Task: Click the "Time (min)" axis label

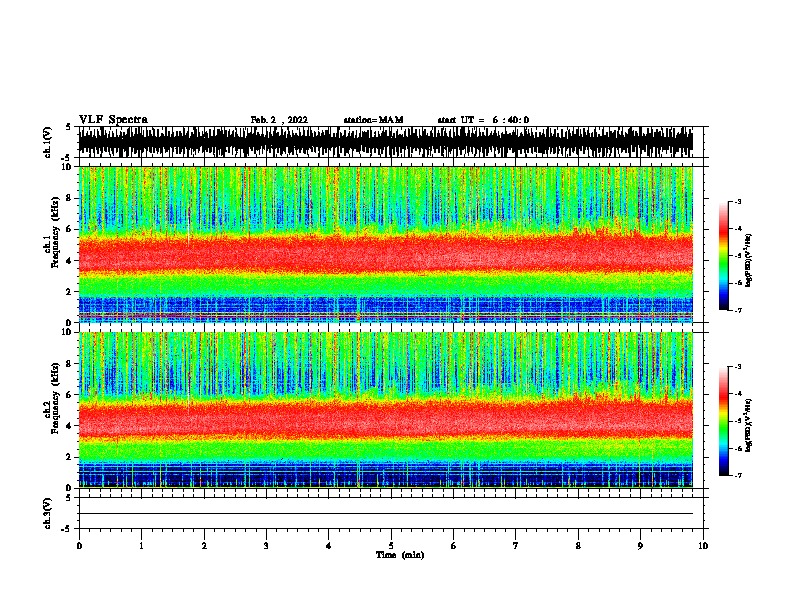Action: pos(400,555)
